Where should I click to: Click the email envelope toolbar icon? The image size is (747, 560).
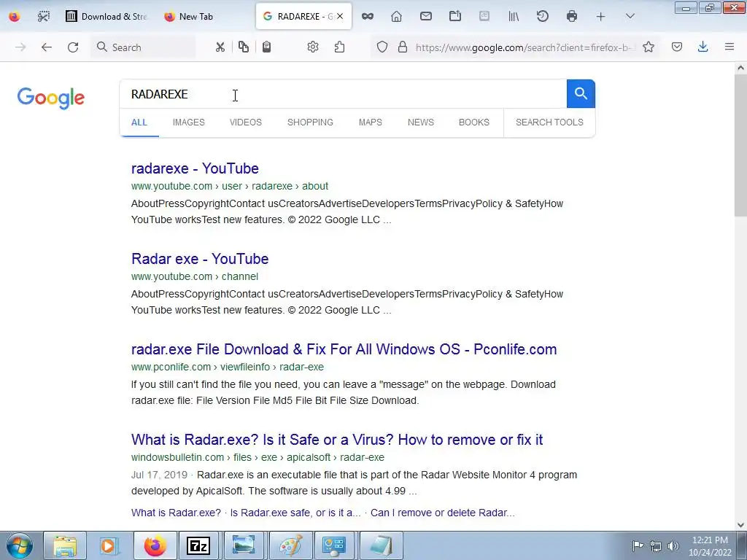point(426,17)
